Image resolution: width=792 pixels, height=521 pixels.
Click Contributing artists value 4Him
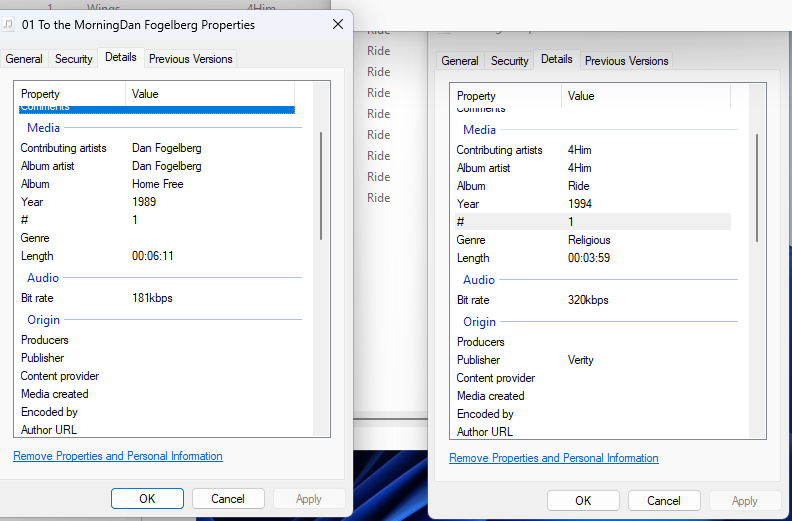point(579,150)
